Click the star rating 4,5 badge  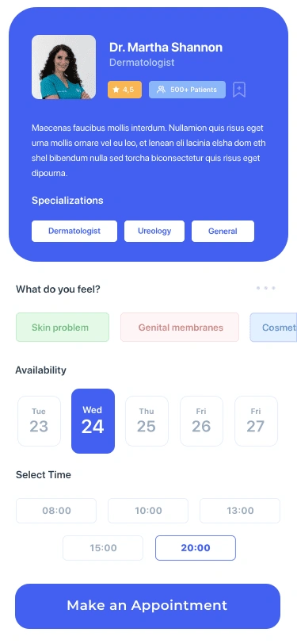(x=124, y=90)
